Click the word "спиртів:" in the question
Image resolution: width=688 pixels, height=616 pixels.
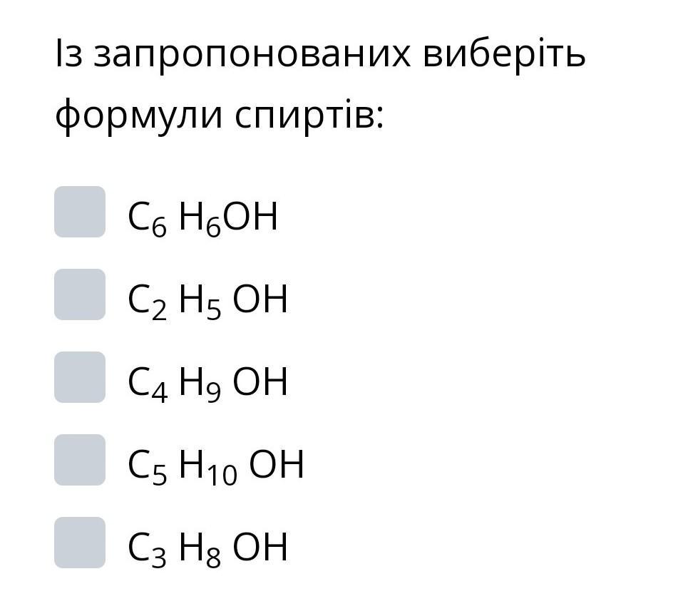[309, 117]
